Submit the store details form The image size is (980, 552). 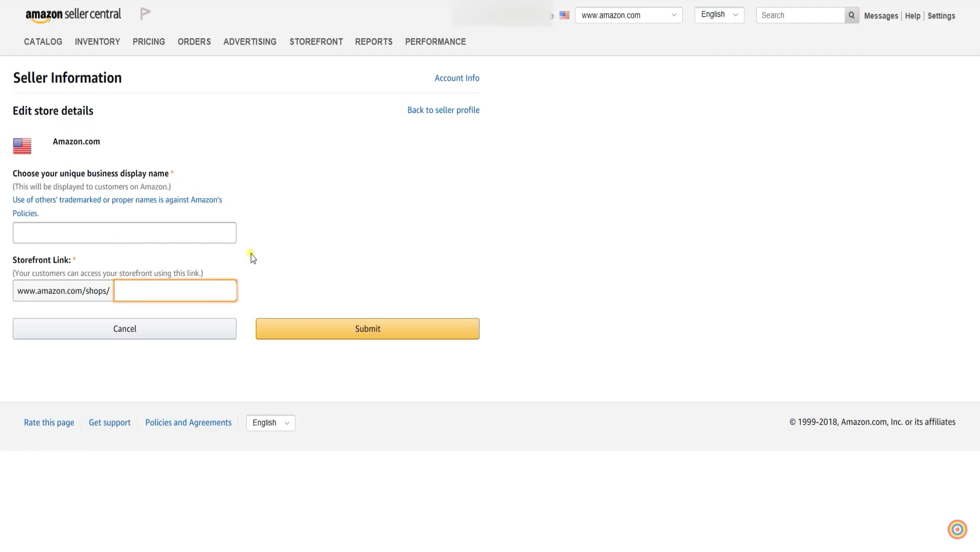(368, 329)
